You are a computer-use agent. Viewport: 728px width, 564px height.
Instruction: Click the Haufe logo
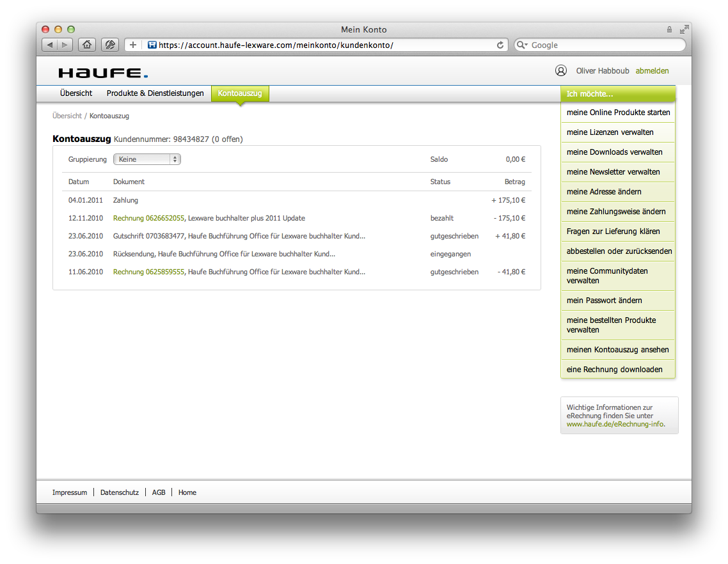coord(103,73)
